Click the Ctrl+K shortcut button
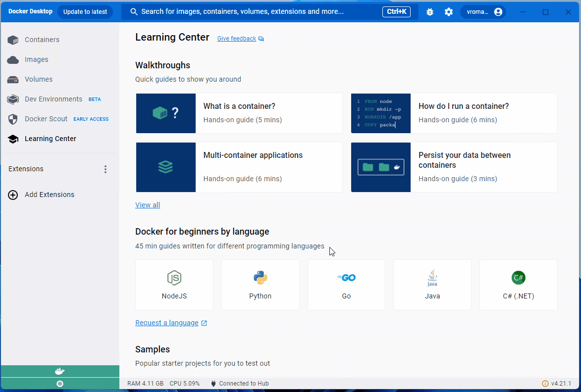This screenshot has height=392, width=581. pyautogui.click(x=396, y=12)
